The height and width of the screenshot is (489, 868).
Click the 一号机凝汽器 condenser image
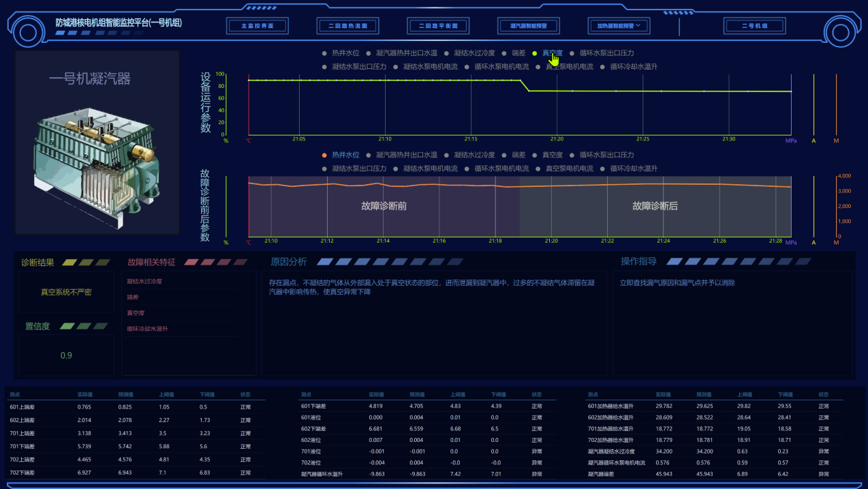click(x=97, y=163)
